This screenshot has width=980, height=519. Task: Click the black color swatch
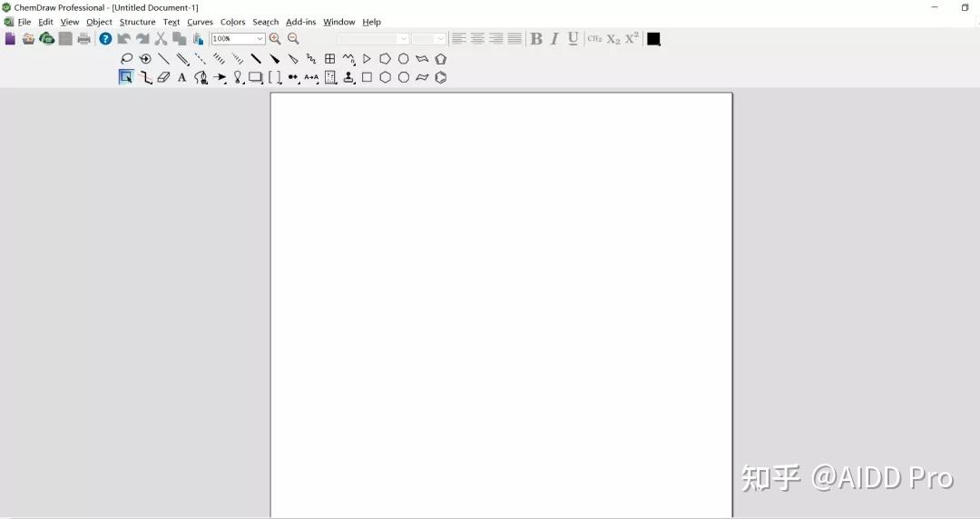(x=653, y=39)
